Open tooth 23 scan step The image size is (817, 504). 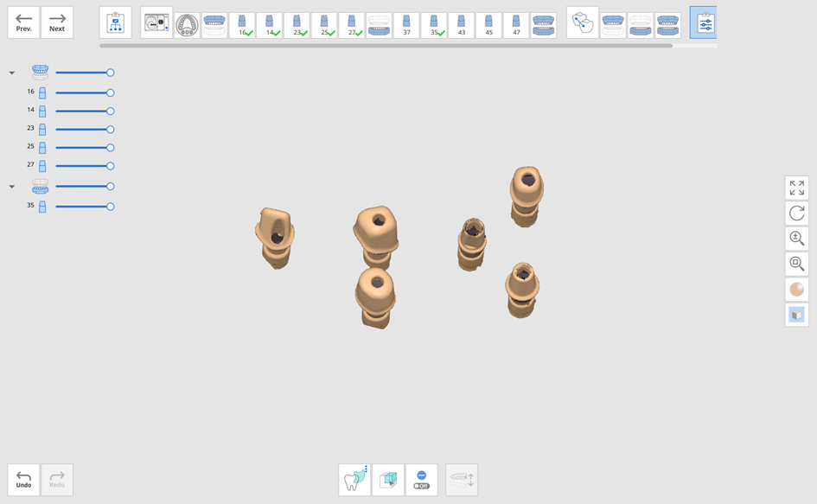pos(297,25)
